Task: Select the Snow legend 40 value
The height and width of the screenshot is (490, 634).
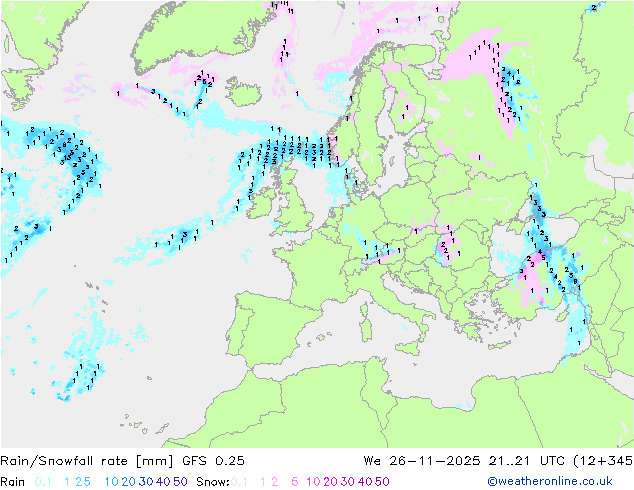Action: (x=365, y=482)
